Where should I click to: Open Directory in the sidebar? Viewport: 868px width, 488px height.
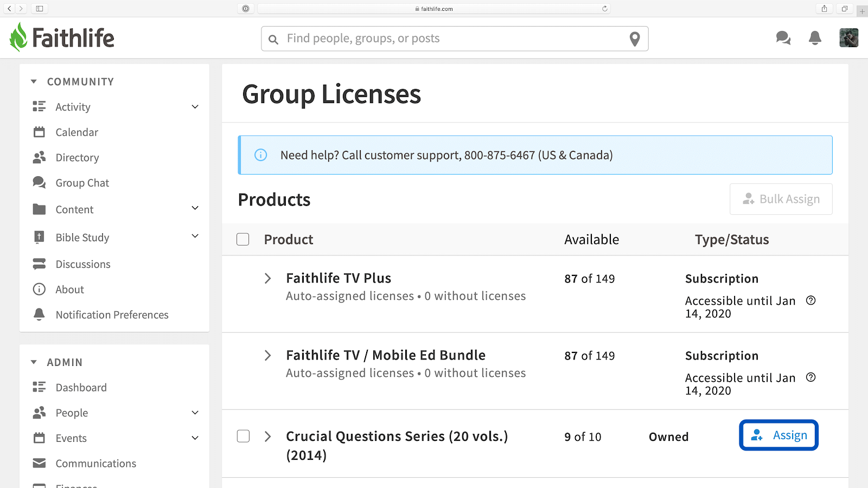point(77,158)
